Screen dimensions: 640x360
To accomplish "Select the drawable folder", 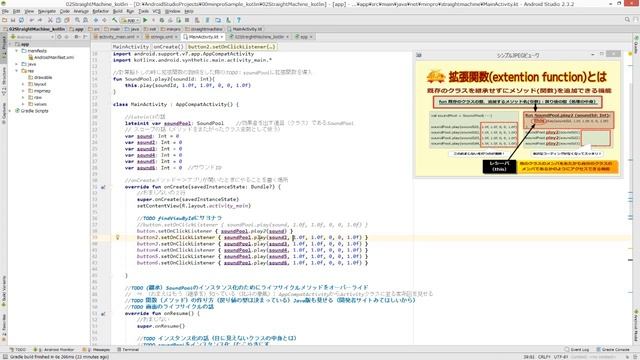I will tap(40, 77).
